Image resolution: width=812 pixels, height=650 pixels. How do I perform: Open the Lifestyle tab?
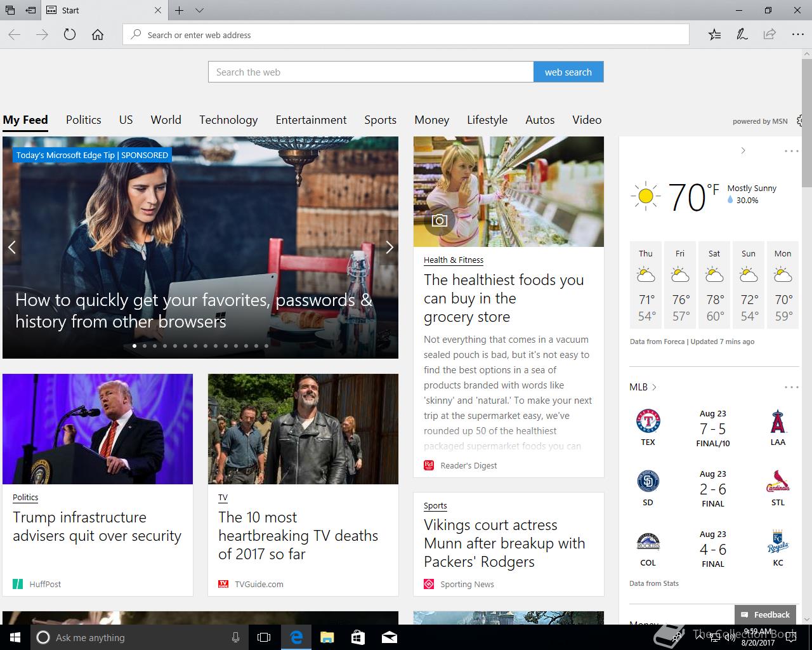click(487, 120)
